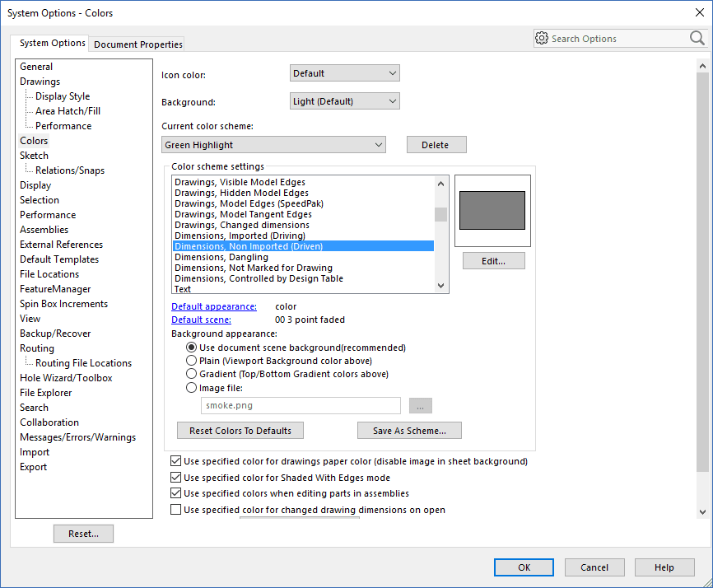713x588 pixels.
Task: Click the Reset... button
Action: click(83, 534)
